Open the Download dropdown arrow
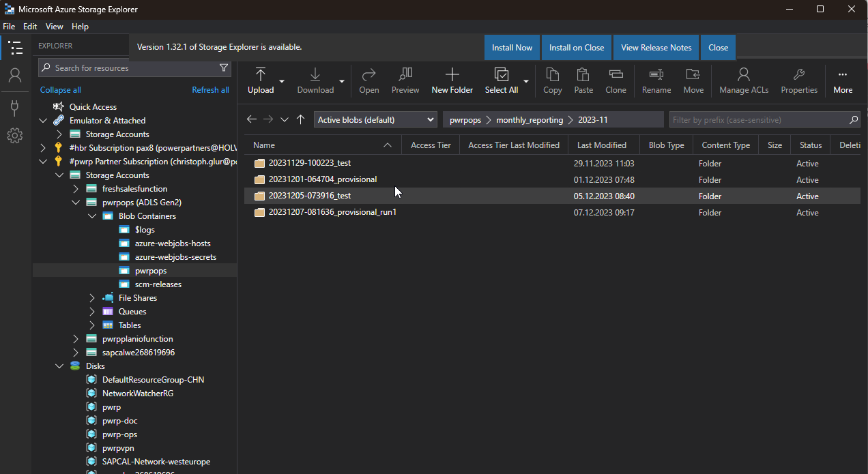868x474 pixels. (x=341, y=81)
